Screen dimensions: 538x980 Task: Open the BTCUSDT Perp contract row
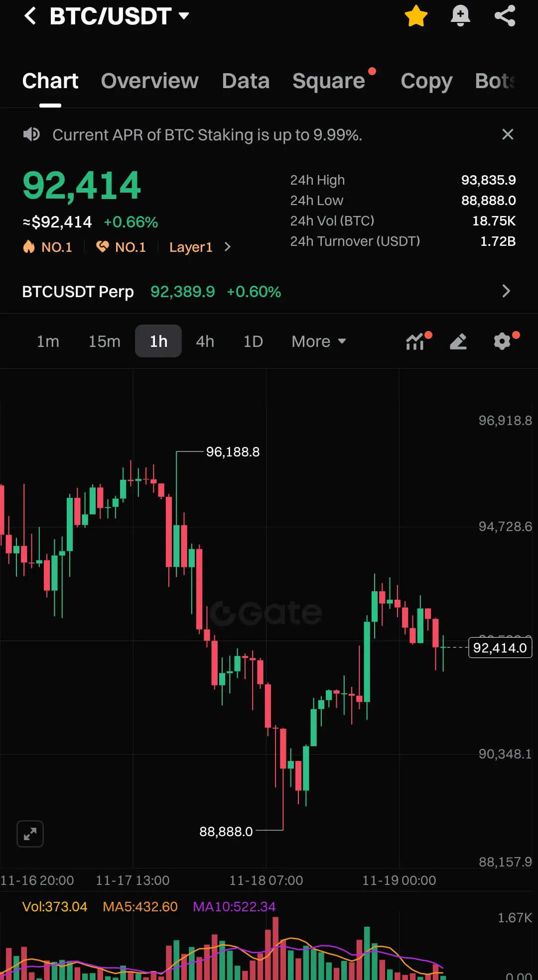point(269,291)
